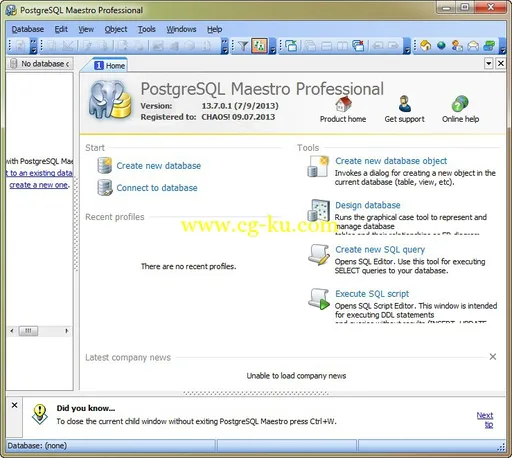Click the Design database diagram icon

coord(318,210)
